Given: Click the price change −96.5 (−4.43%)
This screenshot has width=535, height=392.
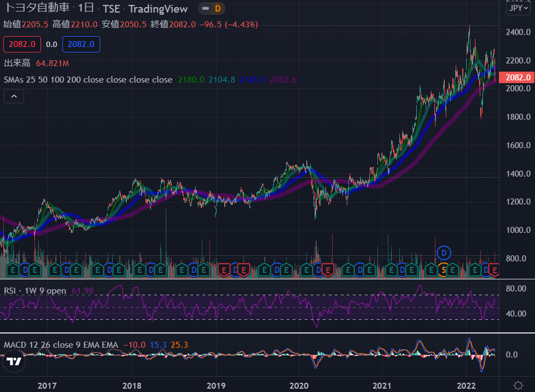Looking at the screenshot, I should [x=229, y=25].
